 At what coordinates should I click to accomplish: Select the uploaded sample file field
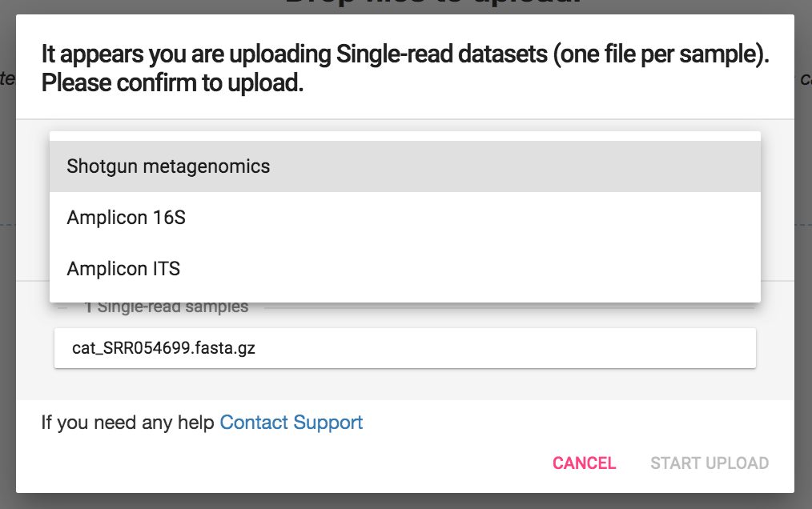(404, 347)
